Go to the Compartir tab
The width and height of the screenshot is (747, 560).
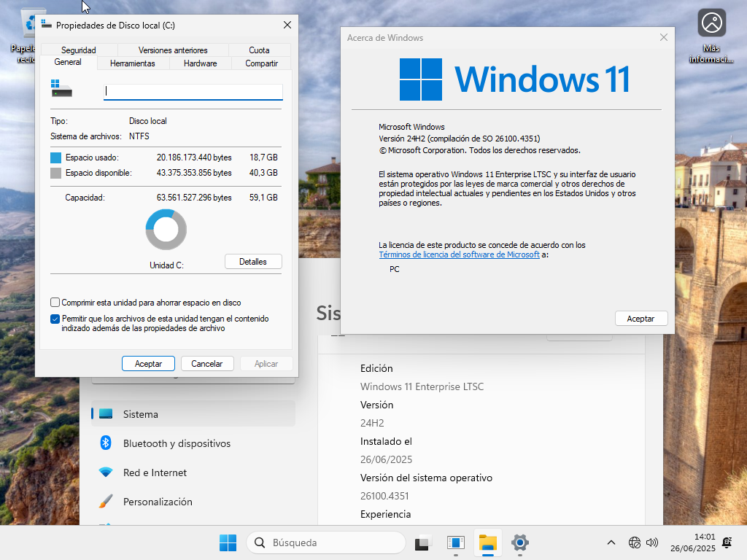pyautogui.click(x=262, y=63)
